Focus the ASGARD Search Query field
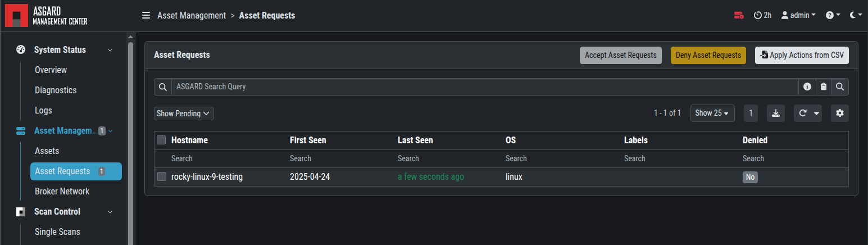The image size is (868, 245). pos(483,87)
